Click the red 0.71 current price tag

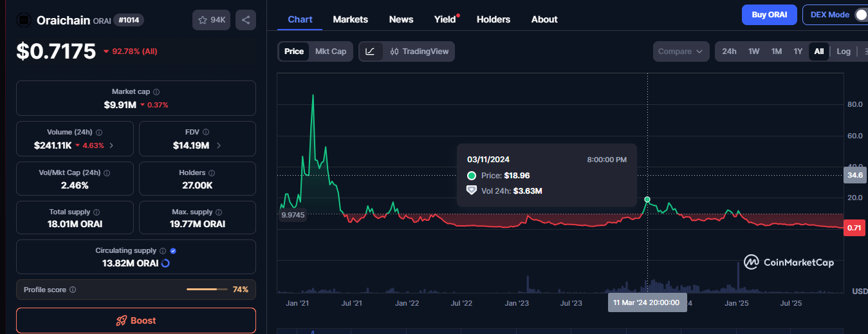[x=854, y=228]
